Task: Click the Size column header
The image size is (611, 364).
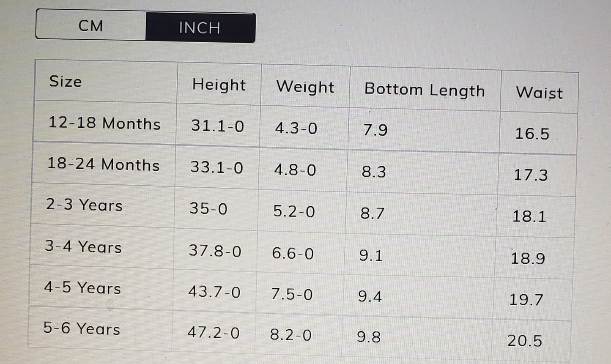Action: point(66,81)
